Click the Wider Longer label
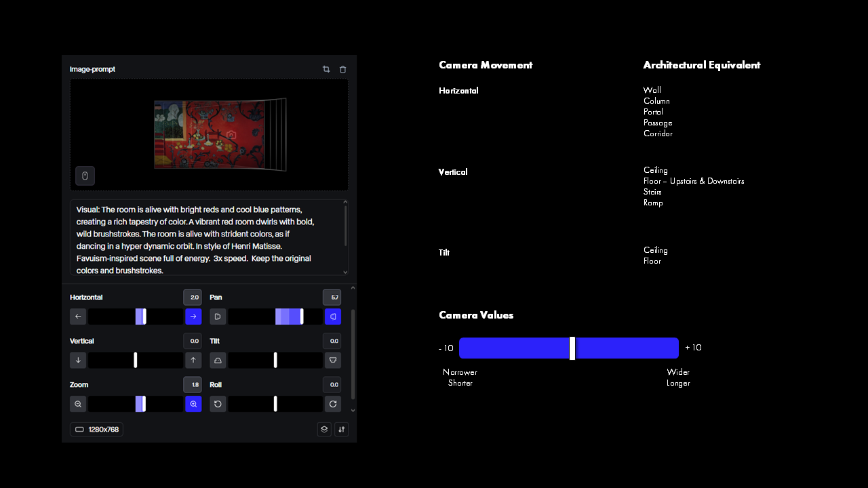The width and height of the screenshot is (868, 488). [x=678, y=378]
